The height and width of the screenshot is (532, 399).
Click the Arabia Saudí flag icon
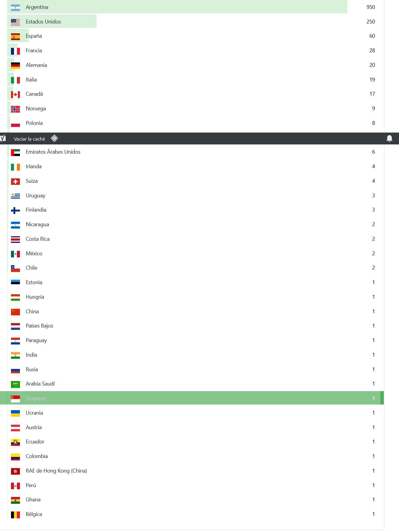point(15,384)
